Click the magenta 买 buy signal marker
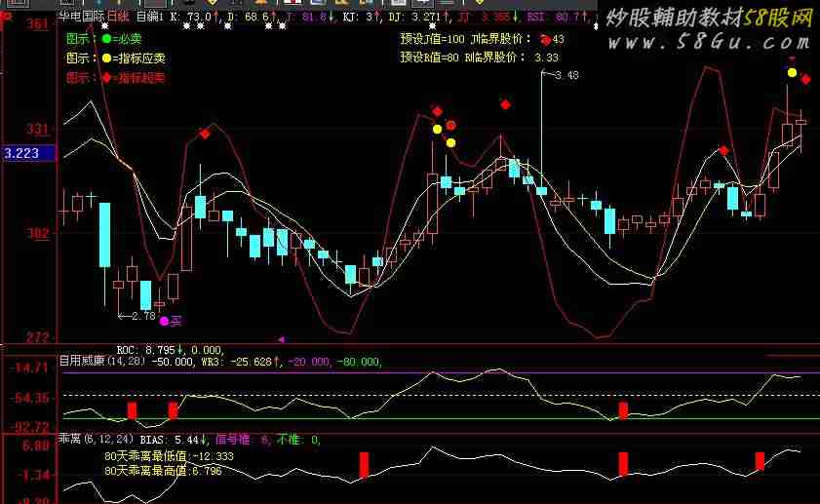Image resolution: width=820 pixels, height=504 pixels. [x=171, y=321]
